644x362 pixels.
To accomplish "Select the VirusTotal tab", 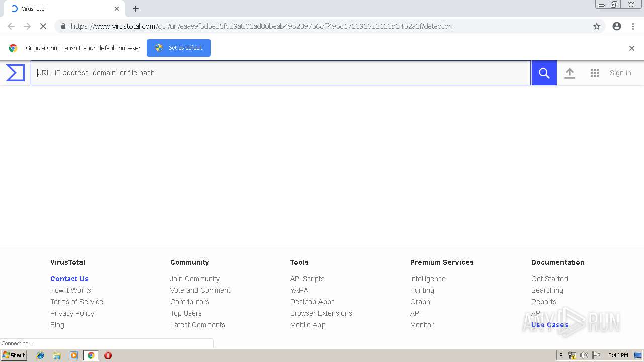I will pos(64,9).
